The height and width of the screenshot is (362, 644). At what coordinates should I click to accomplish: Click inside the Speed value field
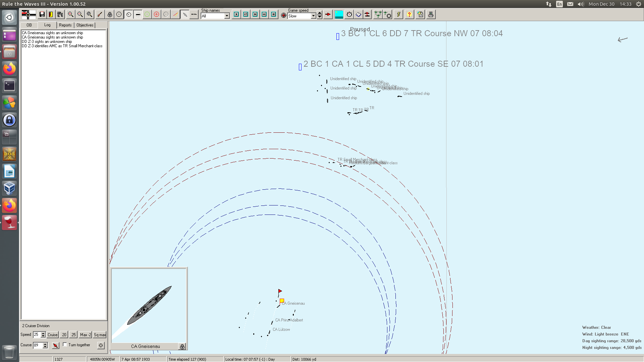pyautogui.click(x=37, y=335)
